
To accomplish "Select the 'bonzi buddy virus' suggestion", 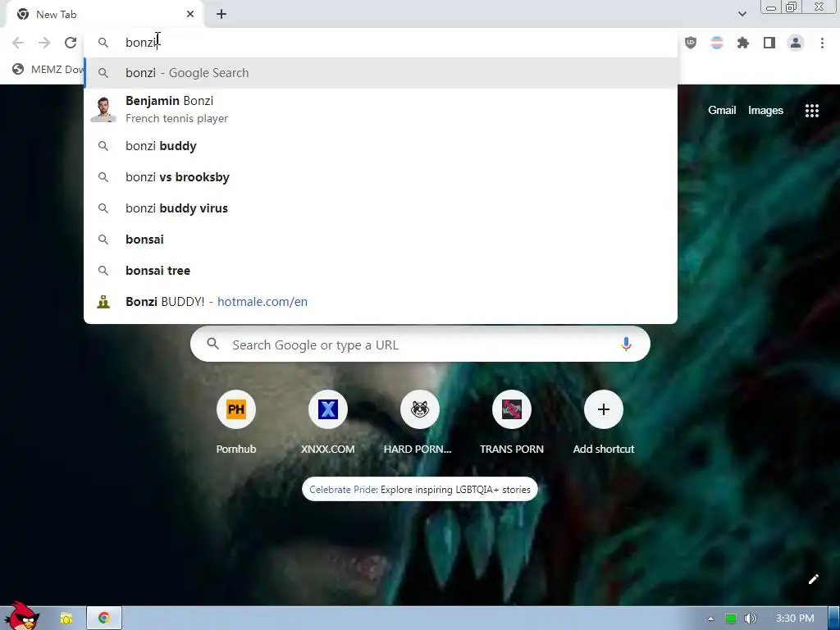I will (381, 208).
